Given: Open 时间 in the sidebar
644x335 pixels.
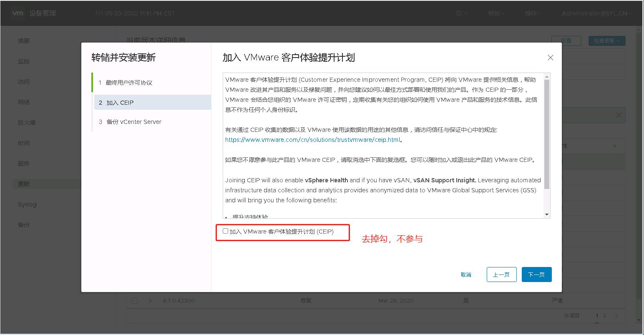Looking at the screenshot, I should click(24, 143).
